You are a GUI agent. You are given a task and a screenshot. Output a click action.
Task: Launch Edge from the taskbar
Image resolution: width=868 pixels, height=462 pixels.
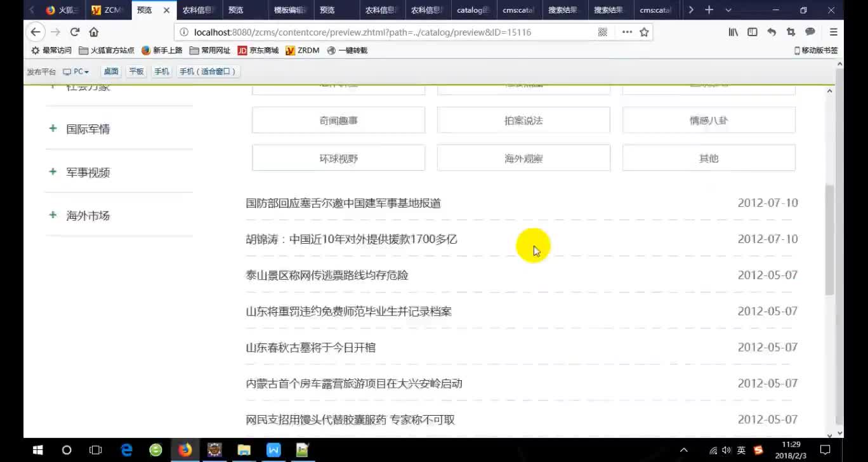click(x=126, y=450)
